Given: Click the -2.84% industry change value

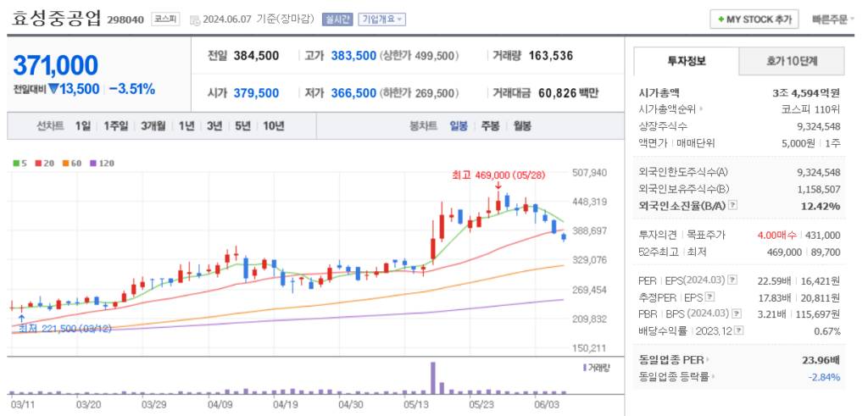Looking at the screenshot, I should point(824,377).
